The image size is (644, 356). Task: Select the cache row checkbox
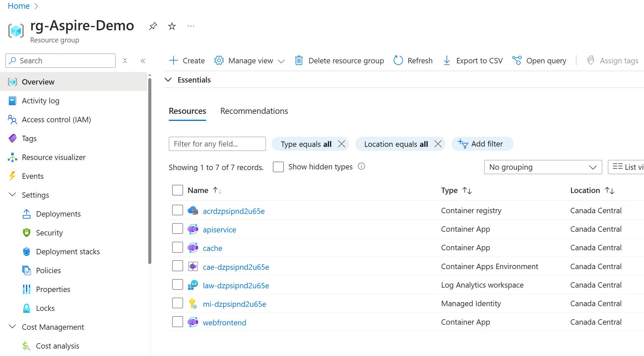(x=178, y=247)
